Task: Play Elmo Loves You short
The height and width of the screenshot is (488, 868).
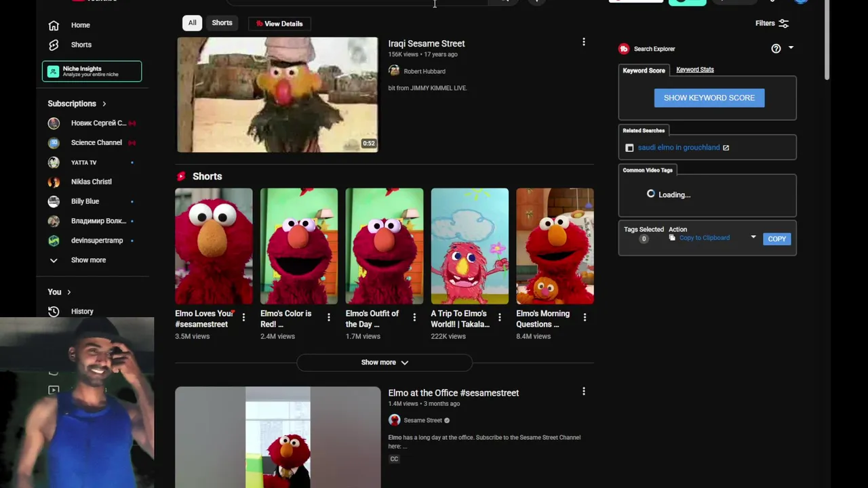Action: pos(214,246)
